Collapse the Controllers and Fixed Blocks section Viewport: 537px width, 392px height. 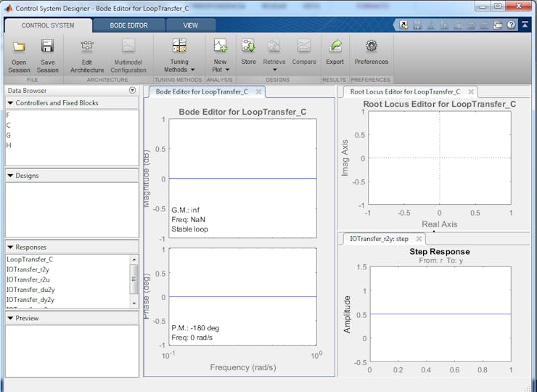pyautogui.click(x=10, y=103)
